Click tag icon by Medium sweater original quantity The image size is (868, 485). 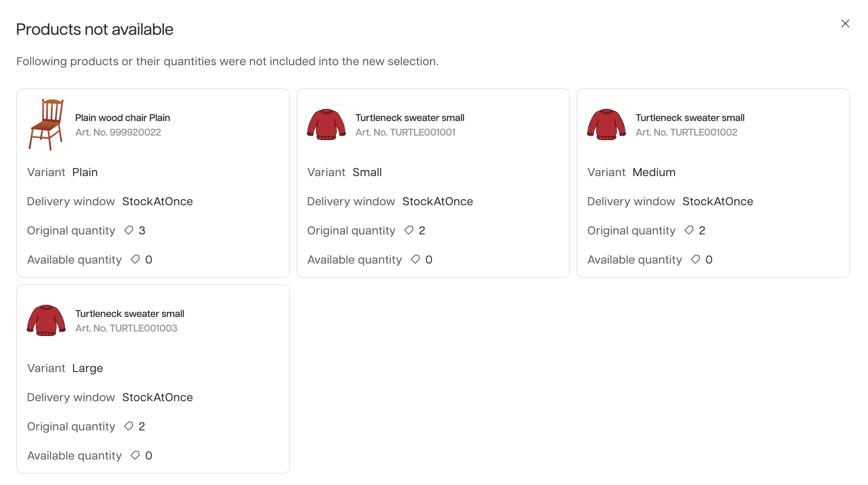point(689,230)
